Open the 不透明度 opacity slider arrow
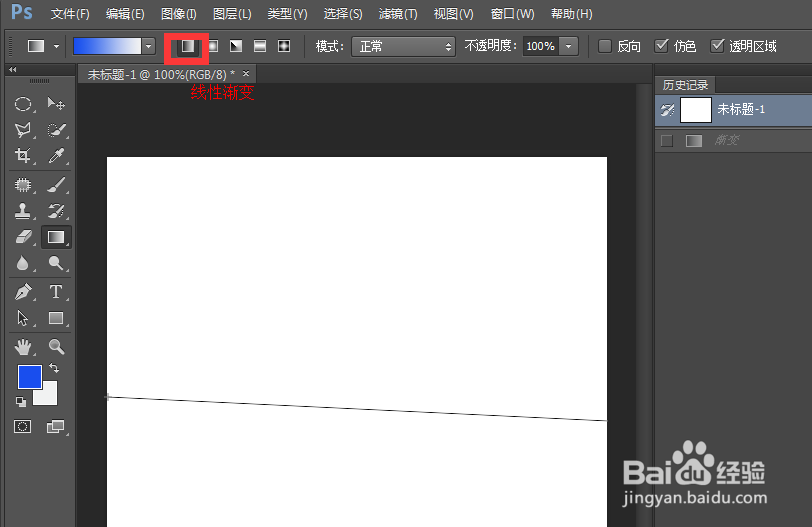Viewport: 812px width, 527px height. (x=569, y=46)
